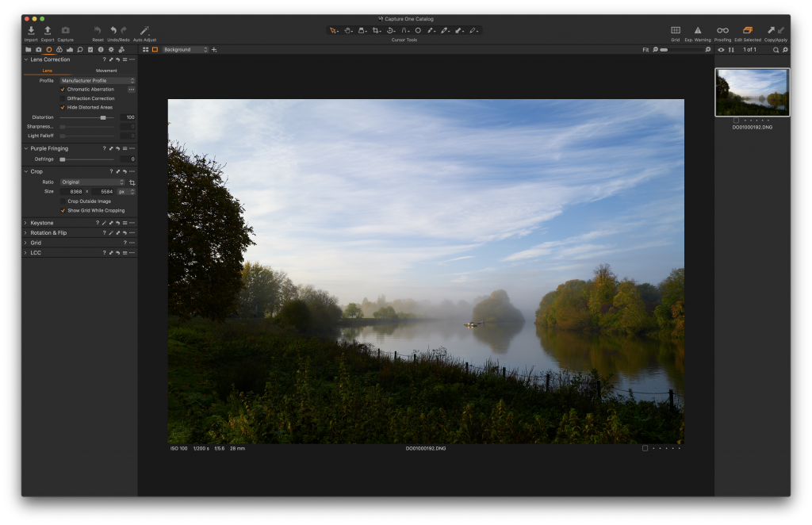The height and width of the screenshot is (525, 812).
Task: Switch to the Movement tab
Action: point(106,71)
